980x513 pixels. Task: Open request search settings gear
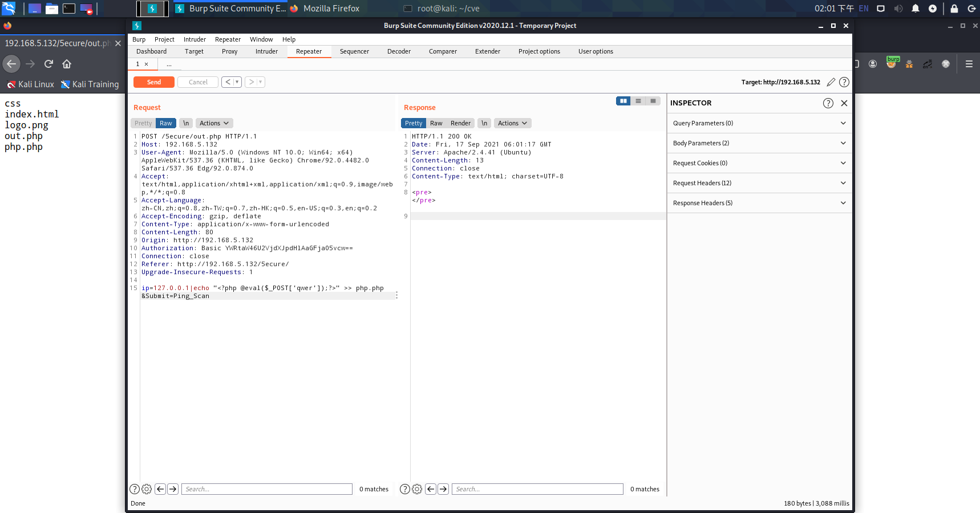pos(147,489)
